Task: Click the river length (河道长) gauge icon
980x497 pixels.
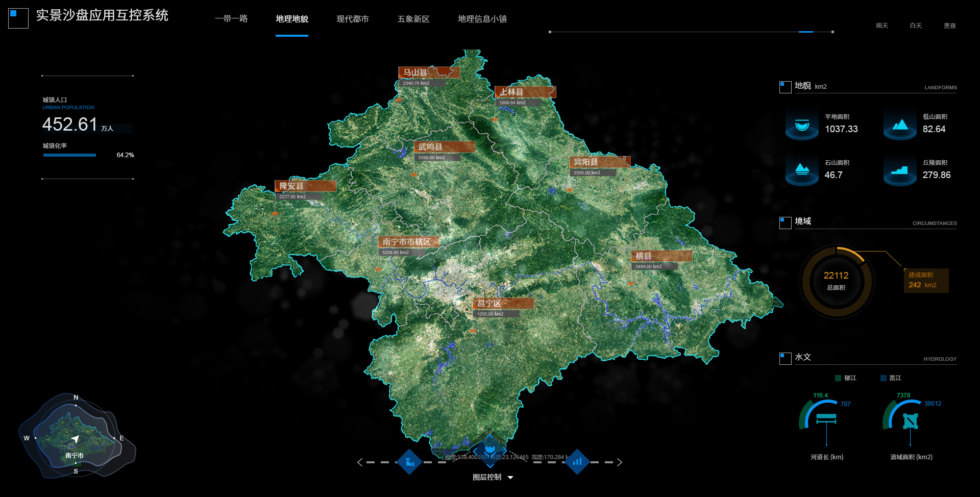Action: 826,419
